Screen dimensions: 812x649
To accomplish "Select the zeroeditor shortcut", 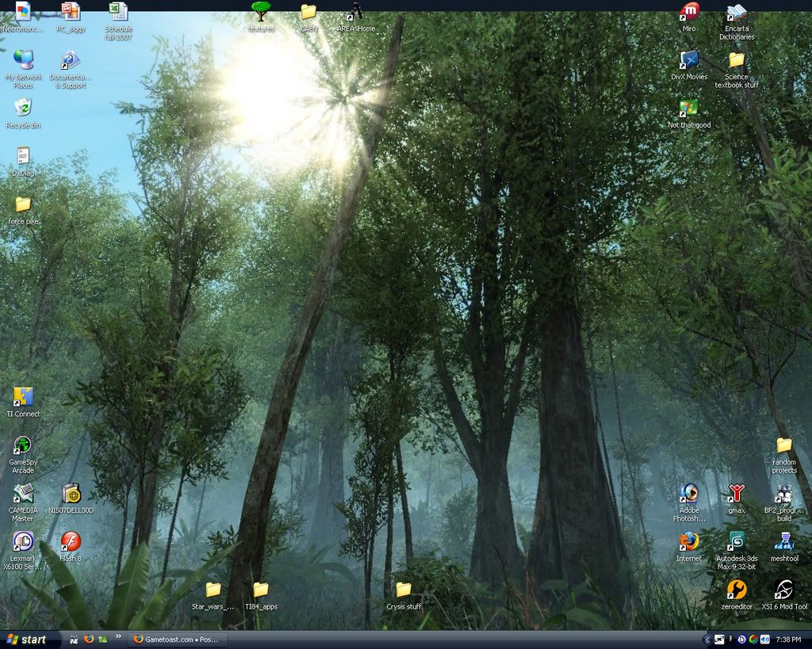I will [x=737, y=594].
